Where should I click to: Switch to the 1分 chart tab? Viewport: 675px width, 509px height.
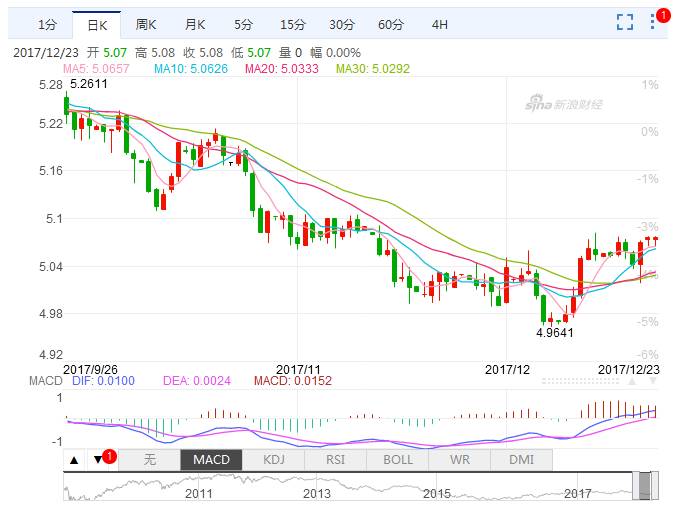pos(47,24)
